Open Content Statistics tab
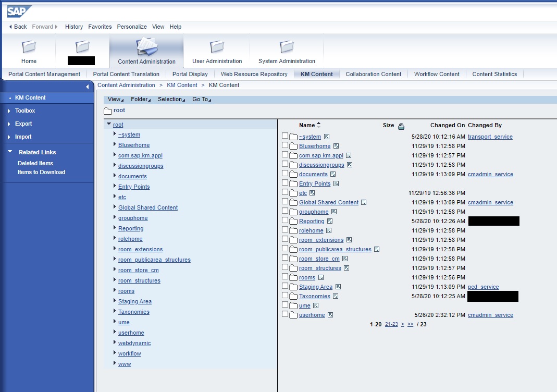 click(x=494, y=74)
